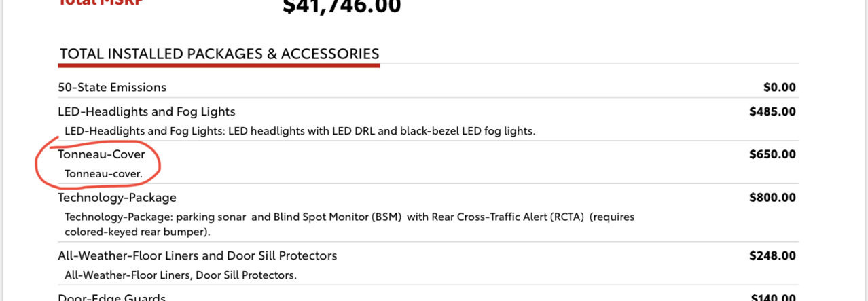Select All-Weather-Floor Liners and Door Sill Protectors
This screenshot has height=301, width=868.
pyautogui.click(x=198, y=255)
